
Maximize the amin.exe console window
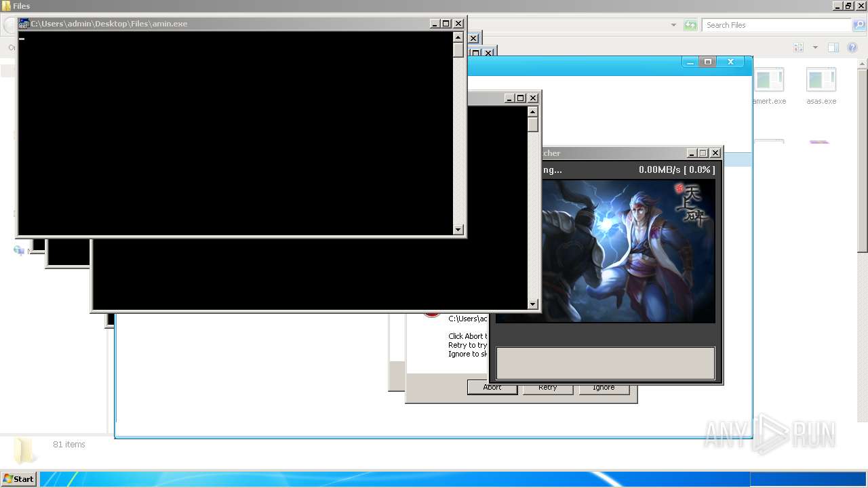click(446, 24)
